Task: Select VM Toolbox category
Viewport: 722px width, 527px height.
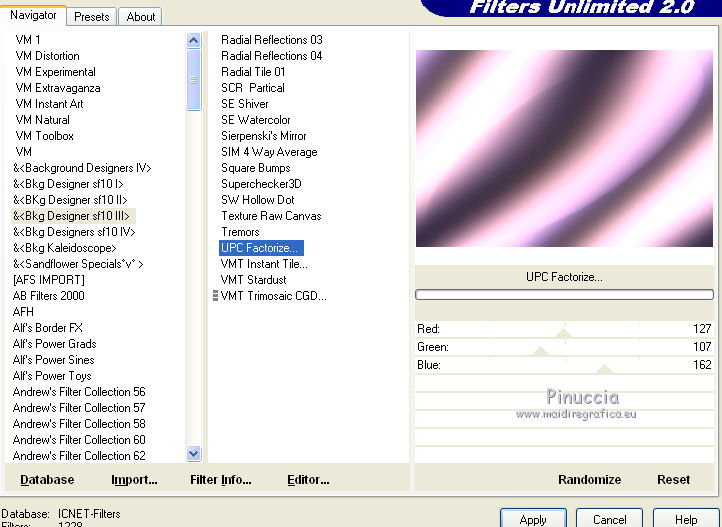Action: pyautogui.click(x=44, y=136)
